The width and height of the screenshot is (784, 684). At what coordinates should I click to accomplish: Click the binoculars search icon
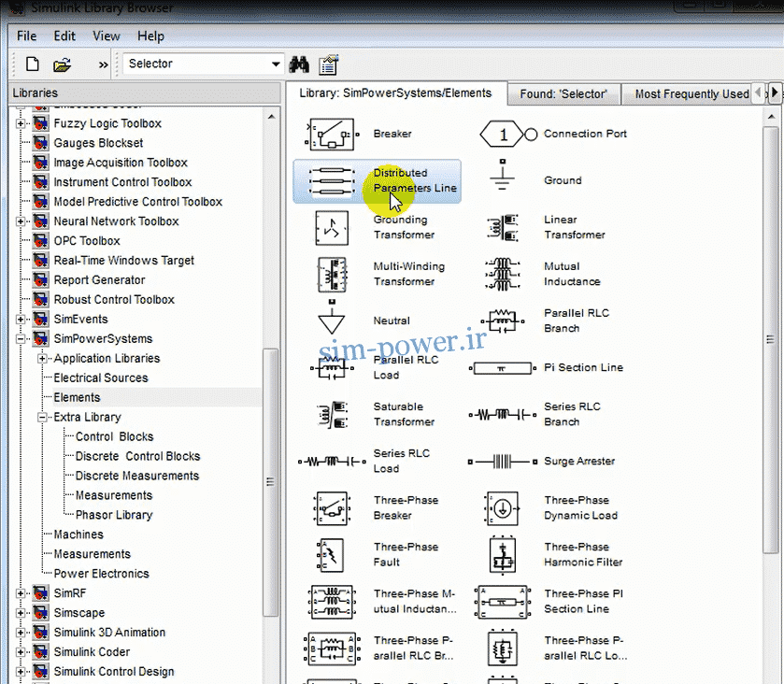tap(299, 64)
